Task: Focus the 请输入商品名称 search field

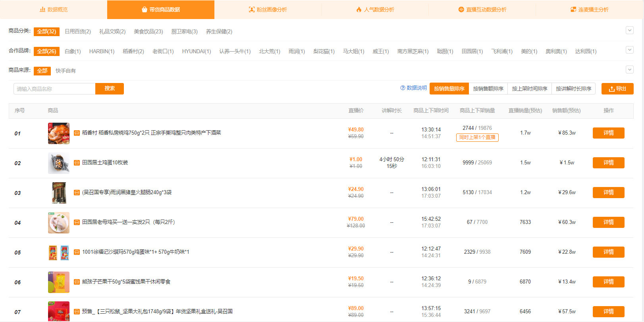Action: coord(54,89)
